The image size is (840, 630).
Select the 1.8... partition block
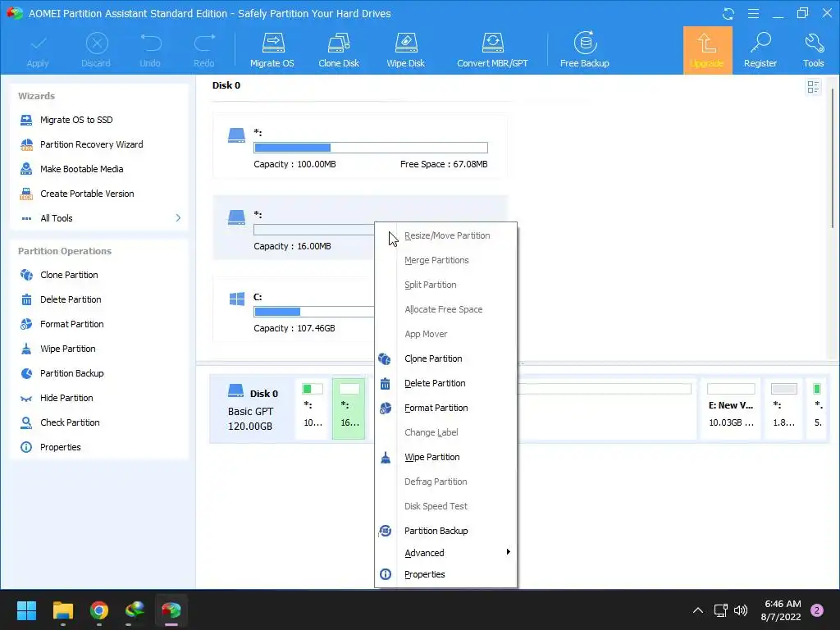click(x=783, y=409)
